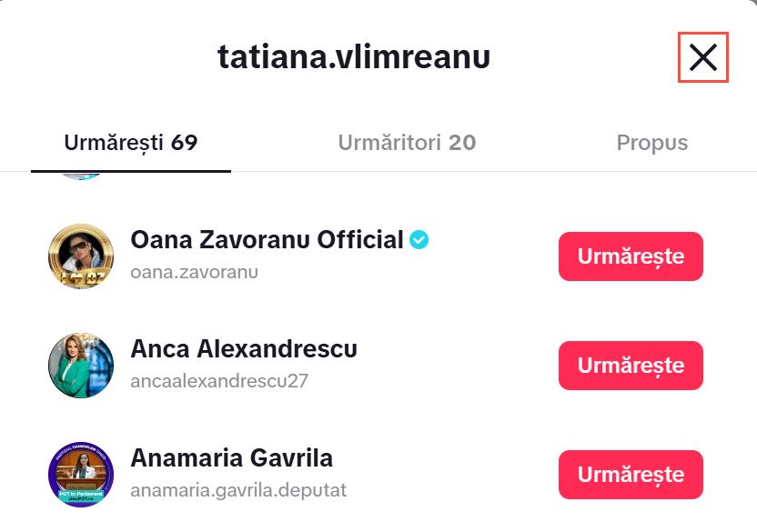Click the anamaria.gavrila.deputat username handle
This screenshot has height=532, width=757.
(x=238, y=490)
